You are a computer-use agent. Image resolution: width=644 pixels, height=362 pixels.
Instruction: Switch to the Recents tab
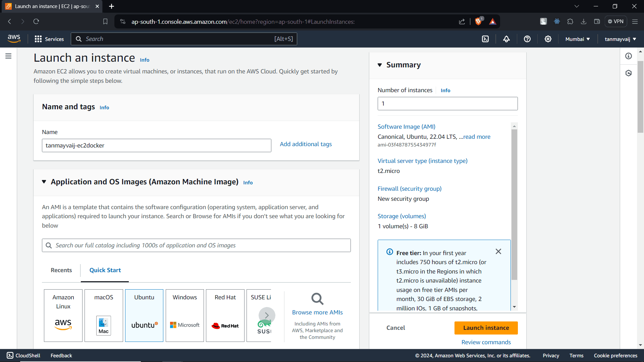click(61, 270)
